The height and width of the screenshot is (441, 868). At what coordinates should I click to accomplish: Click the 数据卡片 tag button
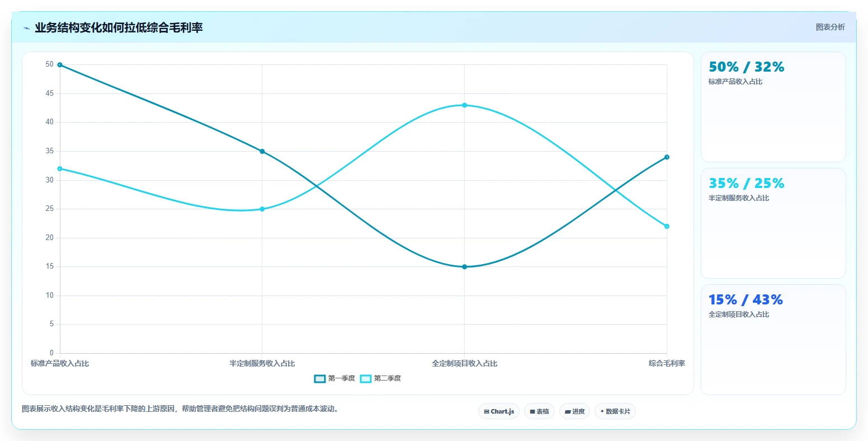tap(615, 411)
